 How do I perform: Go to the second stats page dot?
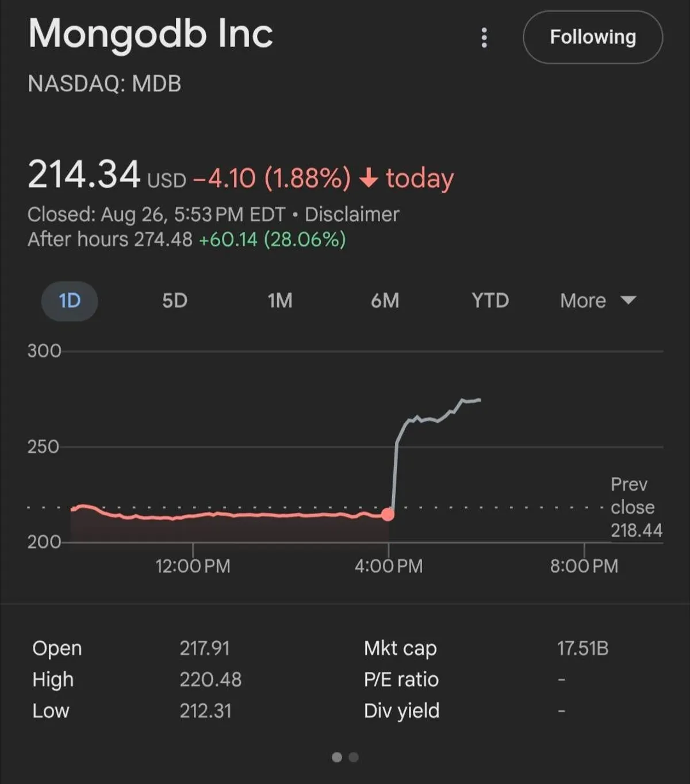click(x=354, y=757)
